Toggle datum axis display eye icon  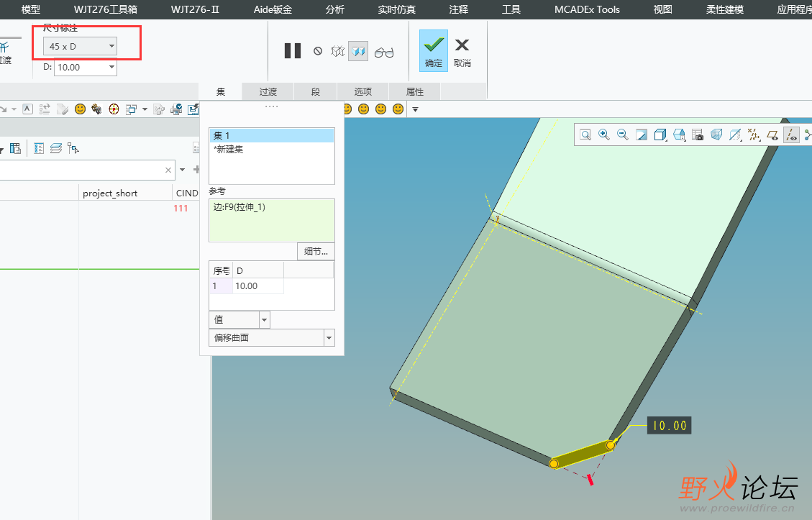click(791, 135)
